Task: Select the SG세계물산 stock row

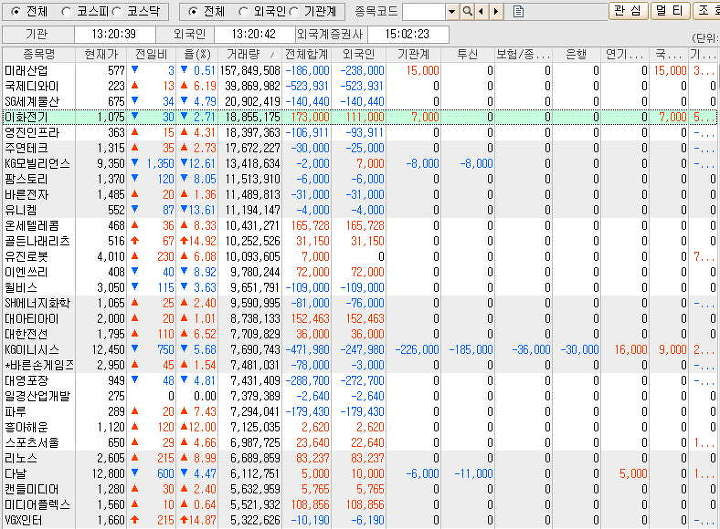Action: pos(360,101)
